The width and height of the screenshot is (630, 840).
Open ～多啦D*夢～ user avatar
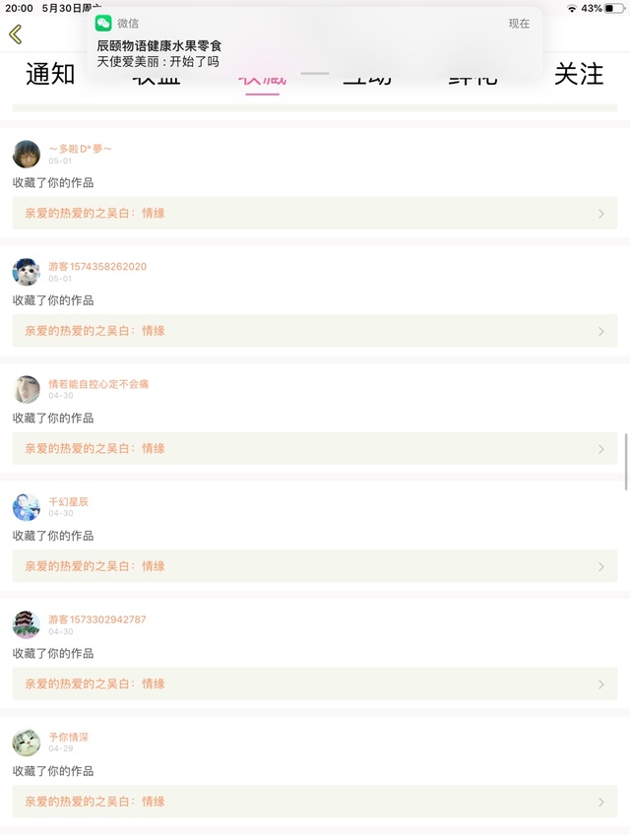27,155
